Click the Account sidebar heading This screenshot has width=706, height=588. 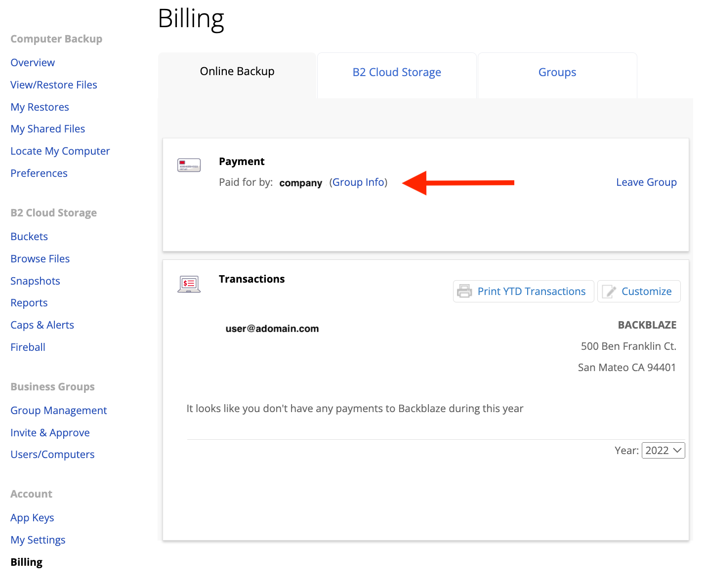[x=31, y=494]
